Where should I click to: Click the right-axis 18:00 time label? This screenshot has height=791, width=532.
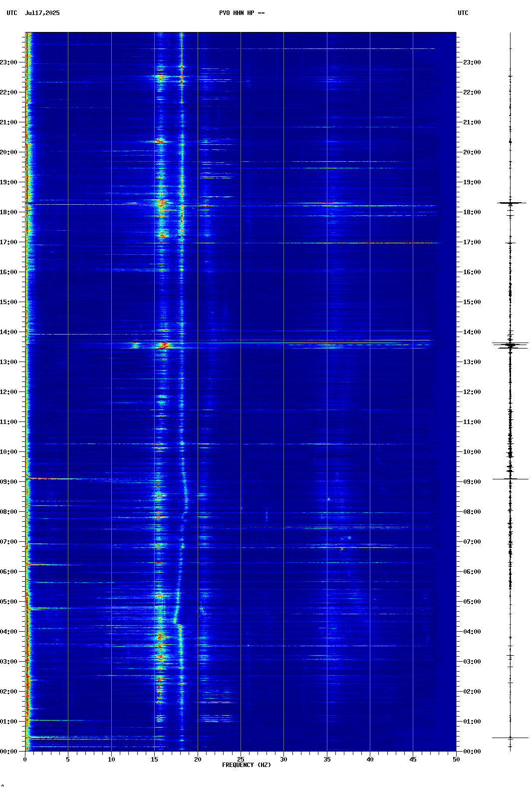pos(472,212)
